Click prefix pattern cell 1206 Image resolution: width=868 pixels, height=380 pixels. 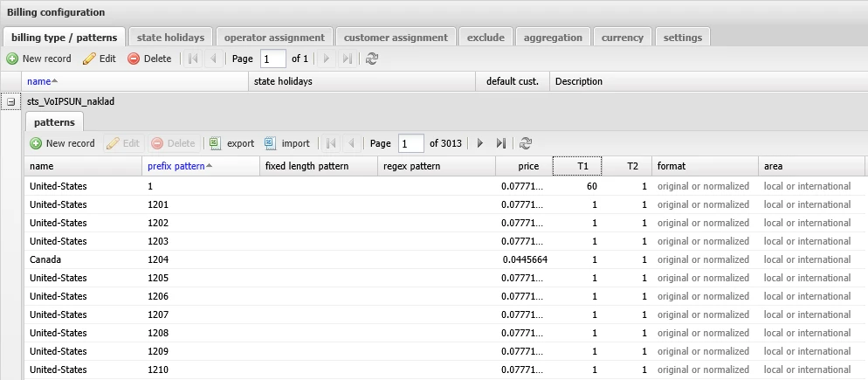click(200, 296)
